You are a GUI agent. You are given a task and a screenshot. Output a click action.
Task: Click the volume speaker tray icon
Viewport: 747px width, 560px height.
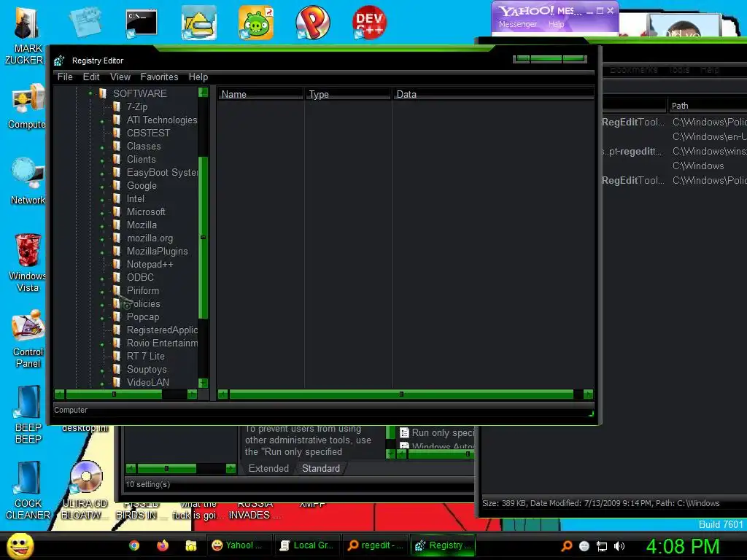[619, 546]
